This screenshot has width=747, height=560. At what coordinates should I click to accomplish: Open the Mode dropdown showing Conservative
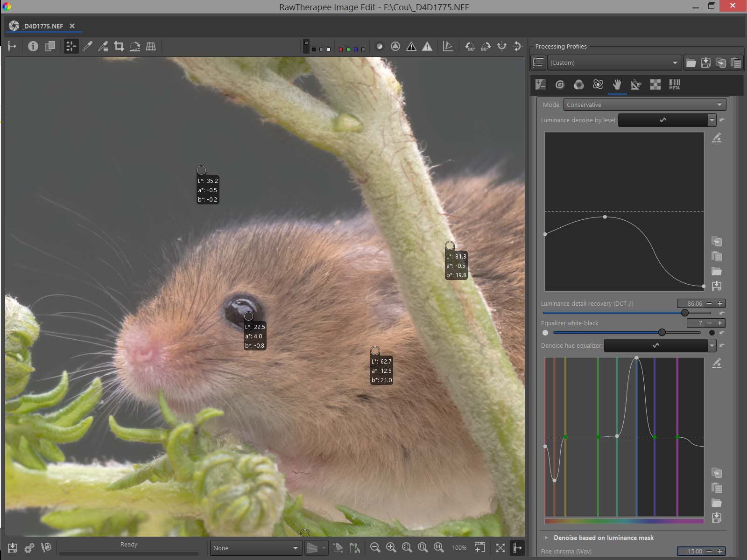[x=644, y=105]
